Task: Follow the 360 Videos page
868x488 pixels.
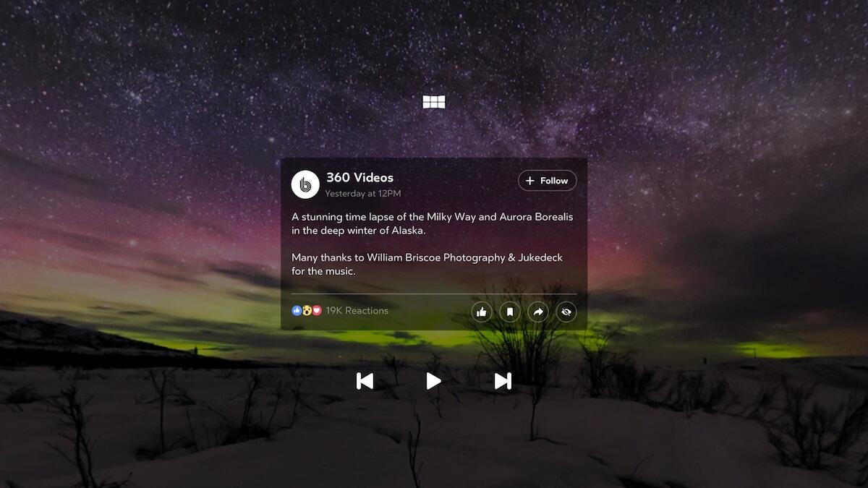Action: tap(547, 181)
